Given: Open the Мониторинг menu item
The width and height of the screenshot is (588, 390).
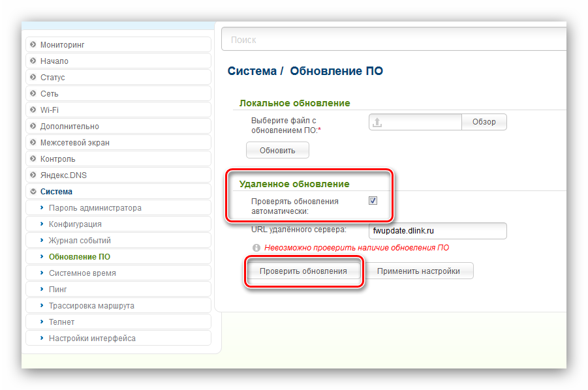Looking at the screenshot, I should pyautogui.click(x=118, y=44).
